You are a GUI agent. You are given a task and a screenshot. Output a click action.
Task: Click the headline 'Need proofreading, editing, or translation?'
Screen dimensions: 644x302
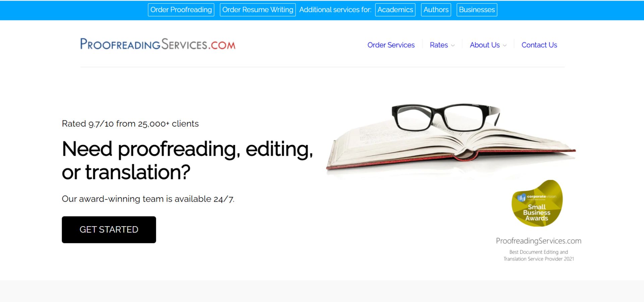tap(187, 160)
